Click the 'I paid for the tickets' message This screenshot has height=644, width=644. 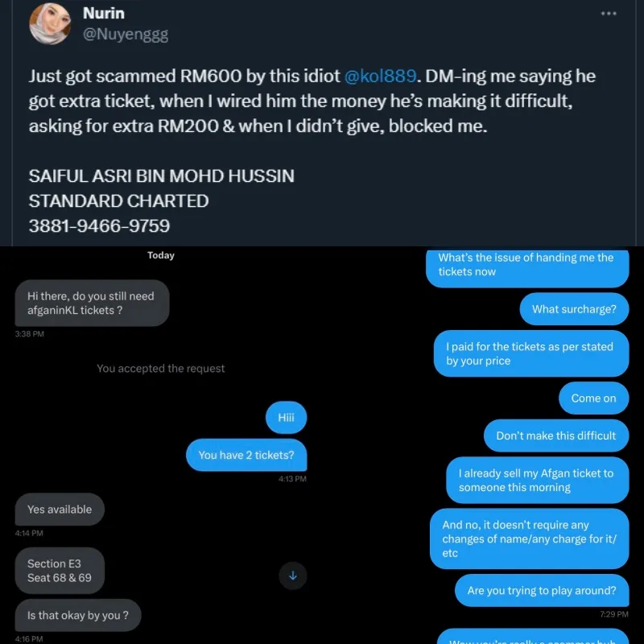click(530, 353)
